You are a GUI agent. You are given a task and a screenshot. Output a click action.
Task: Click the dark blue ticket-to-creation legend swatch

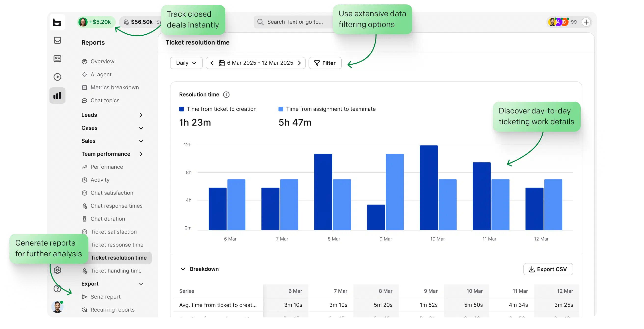[x=182, y=109]
